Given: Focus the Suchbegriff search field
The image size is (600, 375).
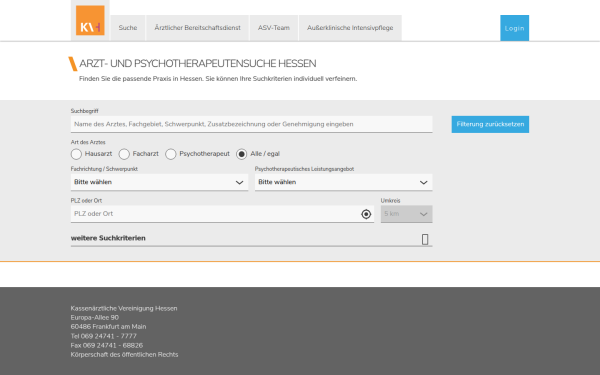Looking at the screenshot, I should [x=251, y=124].
